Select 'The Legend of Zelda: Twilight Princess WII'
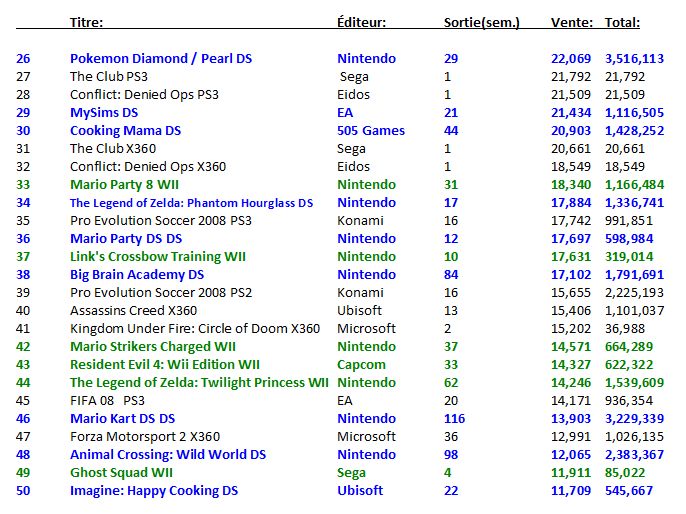Screen dimensions: 686x514 [x=199, y=383]
